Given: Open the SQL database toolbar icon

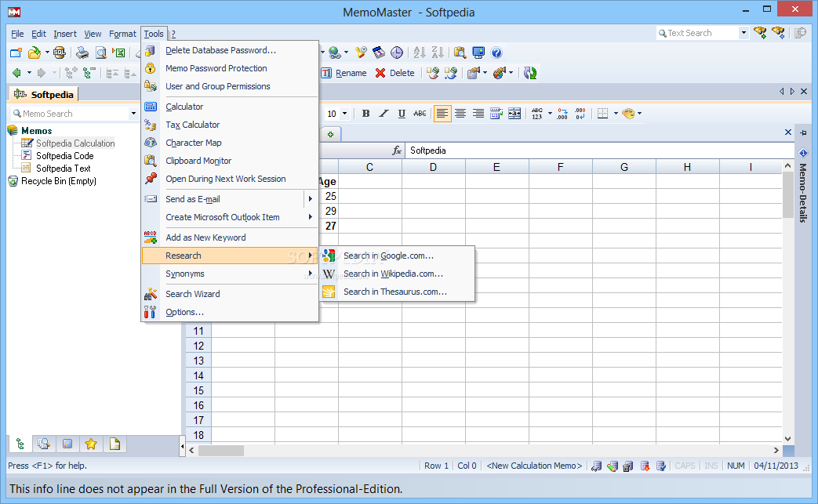Looking at the screenshot, I should [x=60, y=53].
